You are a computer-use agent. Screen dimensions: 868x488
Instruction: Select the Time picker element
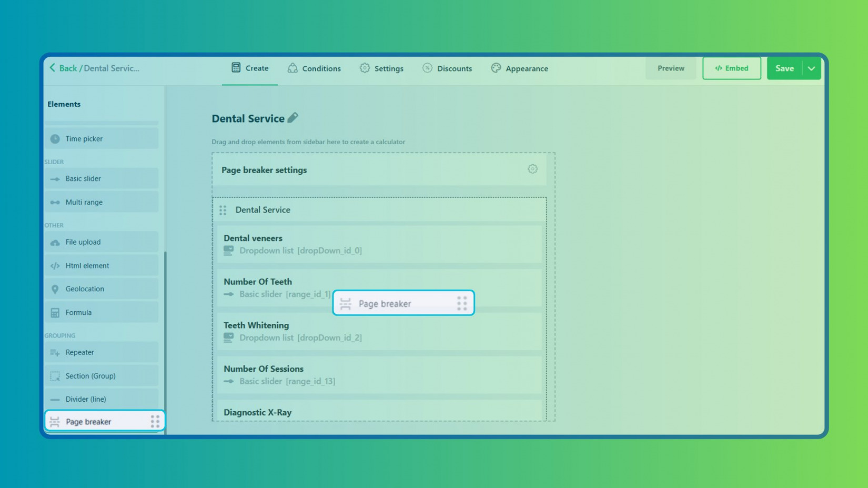tap(84, 138)
